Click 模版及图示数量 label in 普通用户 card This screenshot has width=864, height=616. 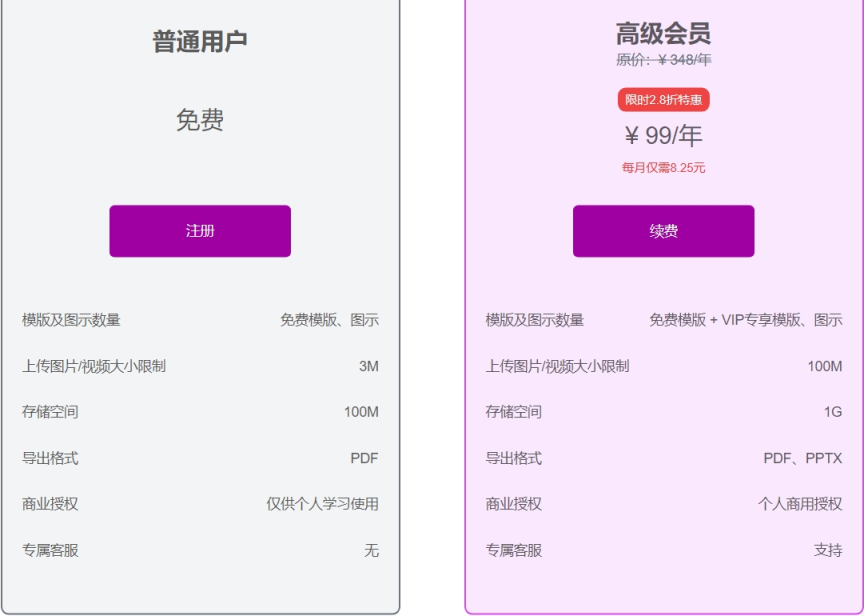coord(71,320)
